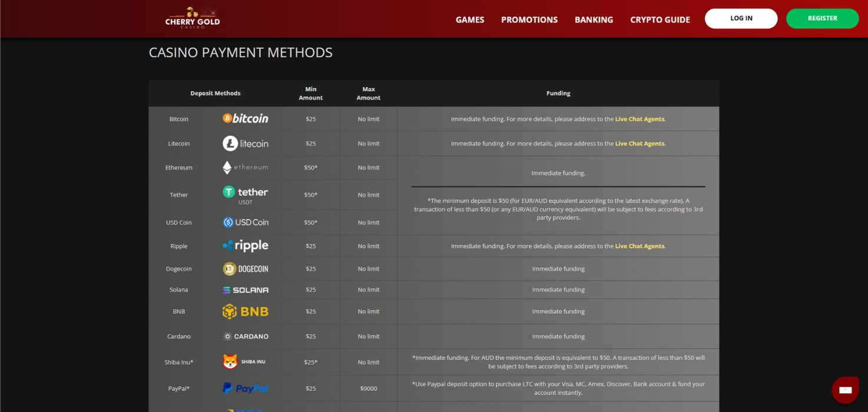Click the Bitcoin logo in the table

246,118
